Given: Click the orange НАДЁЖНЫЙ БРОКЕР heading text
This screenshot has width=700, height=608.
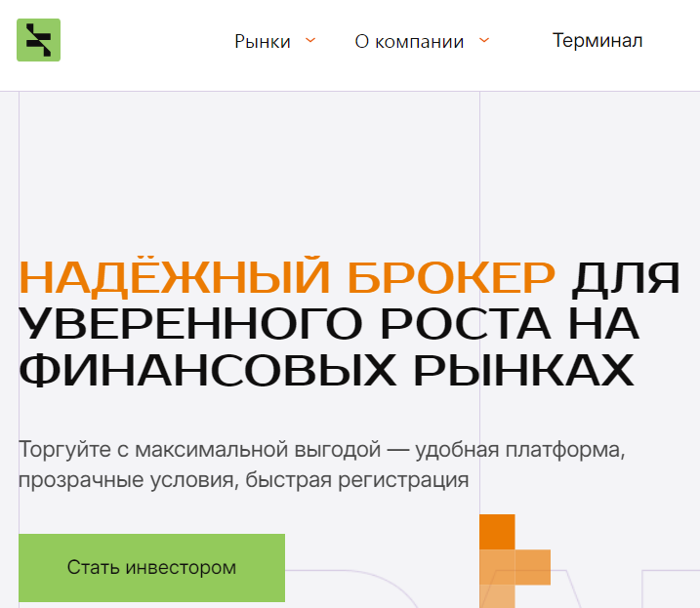Looking at the screenshot, I should coord(286,279).
